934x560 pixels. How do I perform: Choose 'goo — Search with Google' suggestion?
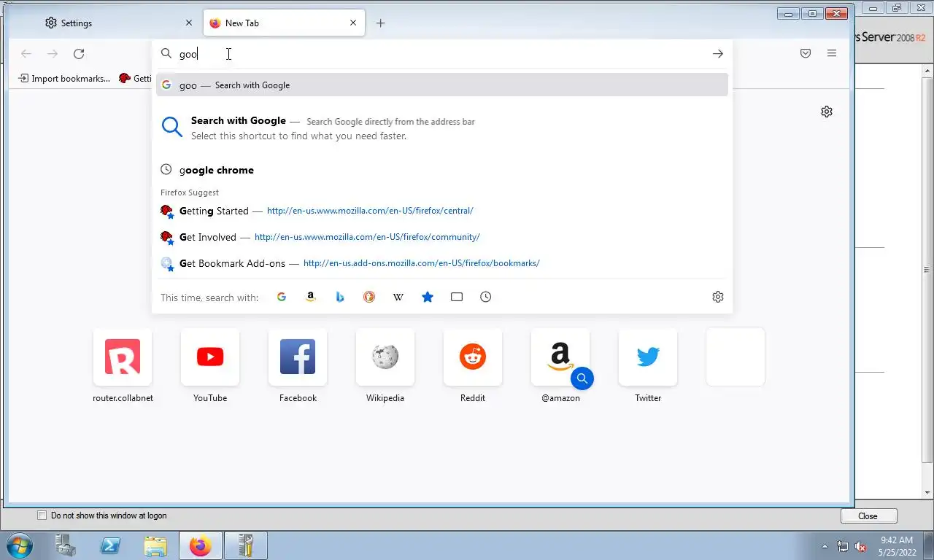[x=442, y=85]
